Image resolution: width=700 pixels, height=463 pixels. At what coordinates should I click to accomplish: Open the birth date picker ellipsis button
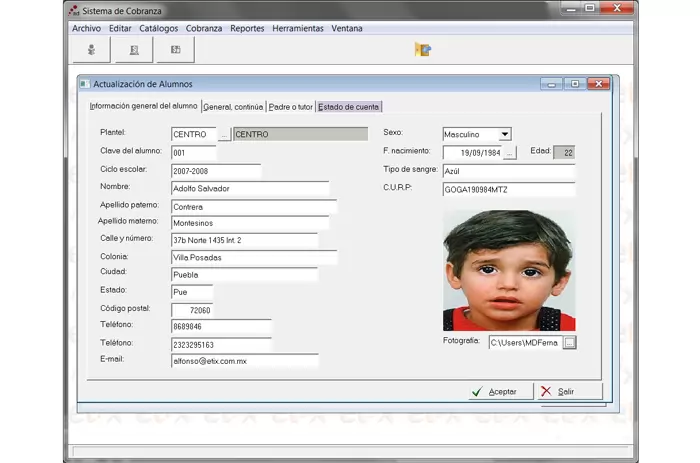(509, 153)
